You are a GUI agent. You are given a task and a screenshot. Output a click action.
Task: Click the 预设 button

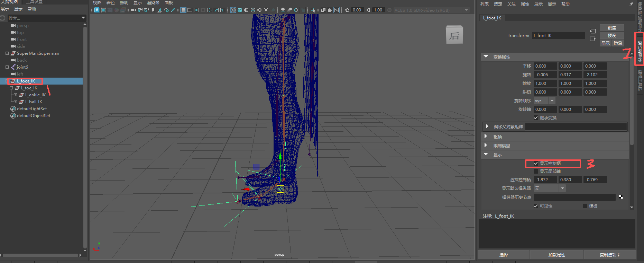pos(611,35)
